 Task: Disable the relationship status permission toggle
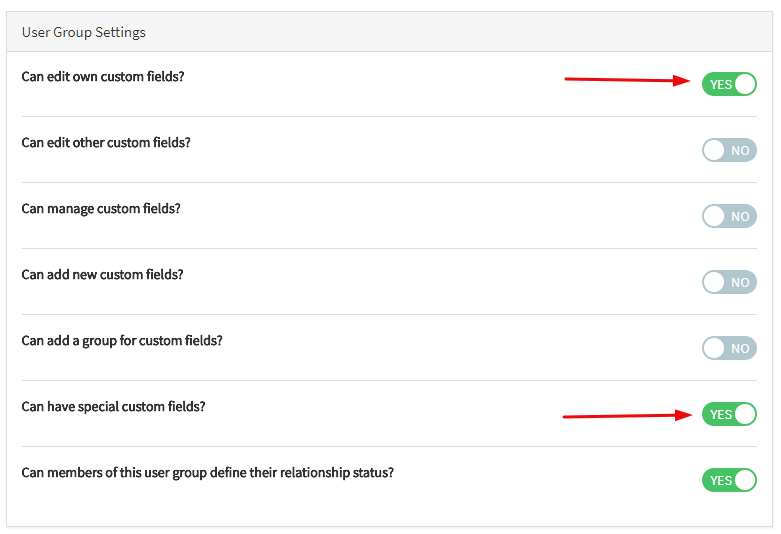pyautogui.click(x=729, y=480)
